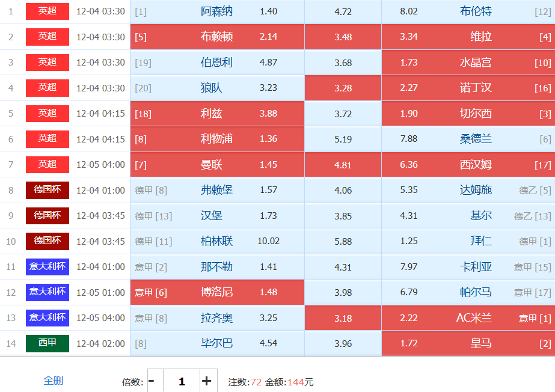The width and height of the screenshot is (555, 392).
Task: Click the 西甲 league tag in row 14
Action: [48, 343]
